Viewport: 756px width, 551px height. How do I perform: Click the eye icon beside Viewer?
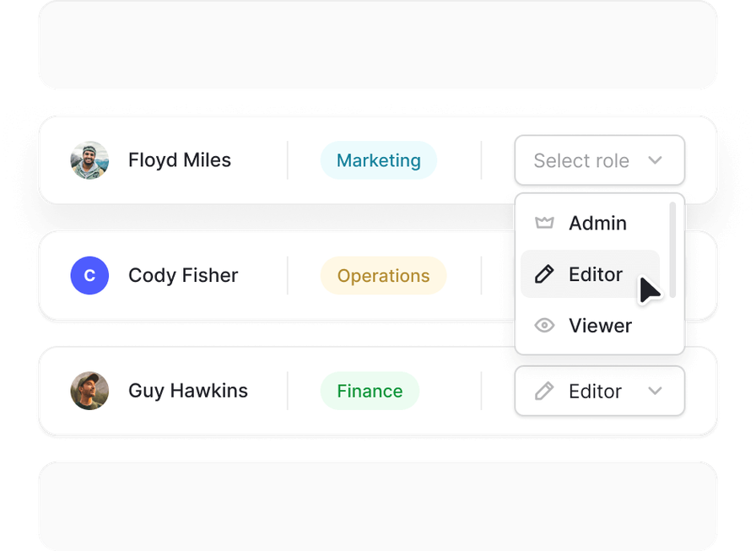coord(544,326)
